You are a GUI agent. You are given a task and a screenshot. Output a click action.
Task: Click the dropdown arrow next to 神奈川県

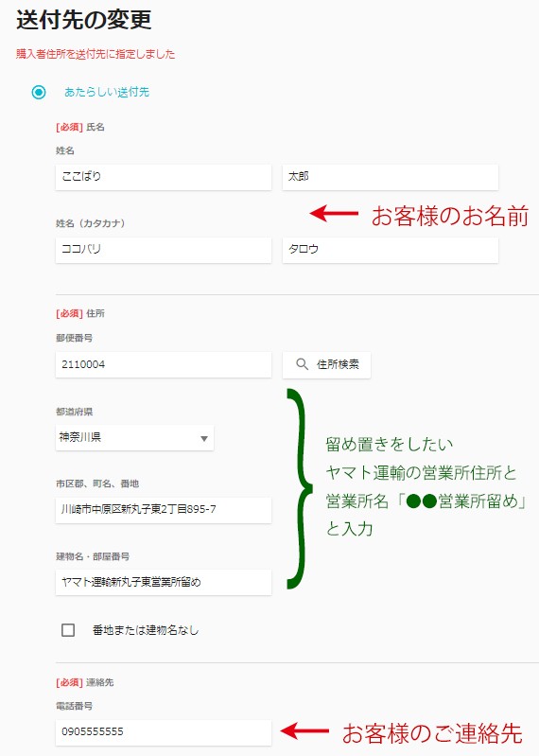203,438
